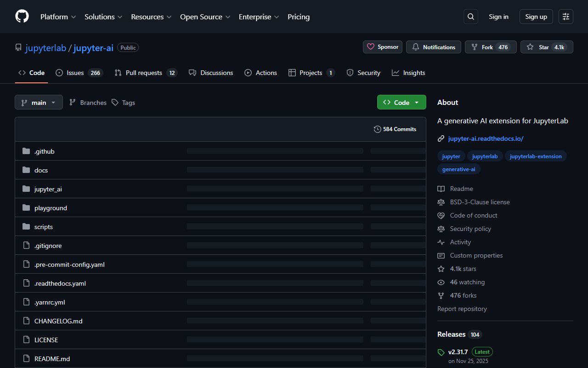
Task: Open the search magnifier icon
Action: click(x=471, y=17)
